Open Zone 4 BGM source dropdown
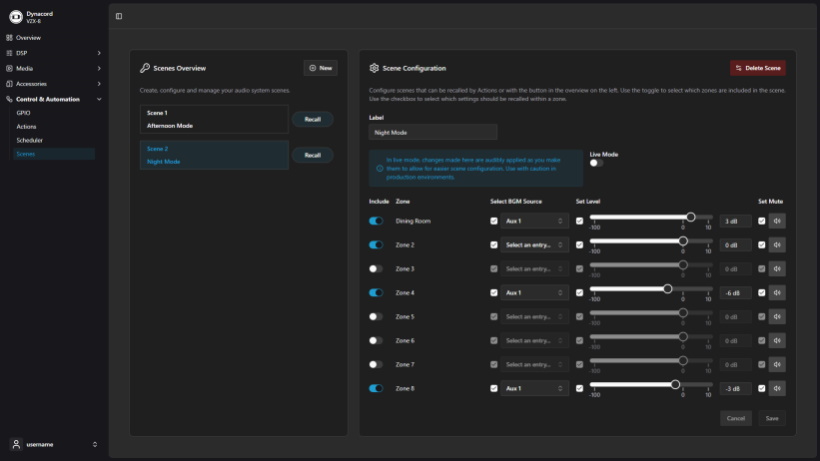The height and width of the screenshot is (461, 820). [x=534, y=293]
